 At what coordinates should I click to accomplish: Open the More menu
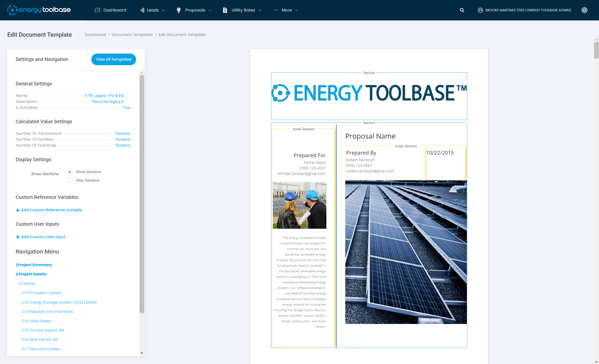coord(286,10)
